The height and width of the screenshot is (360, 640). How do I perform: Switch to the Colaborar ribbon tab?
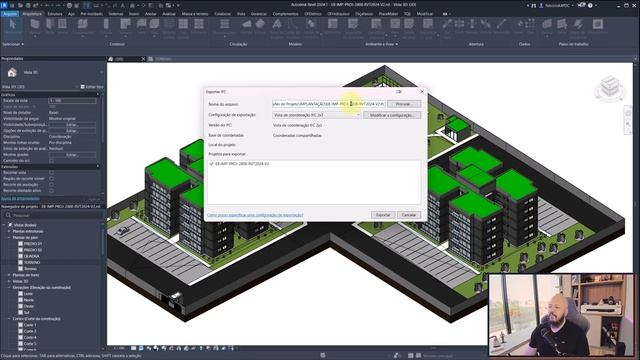(222, 13)
